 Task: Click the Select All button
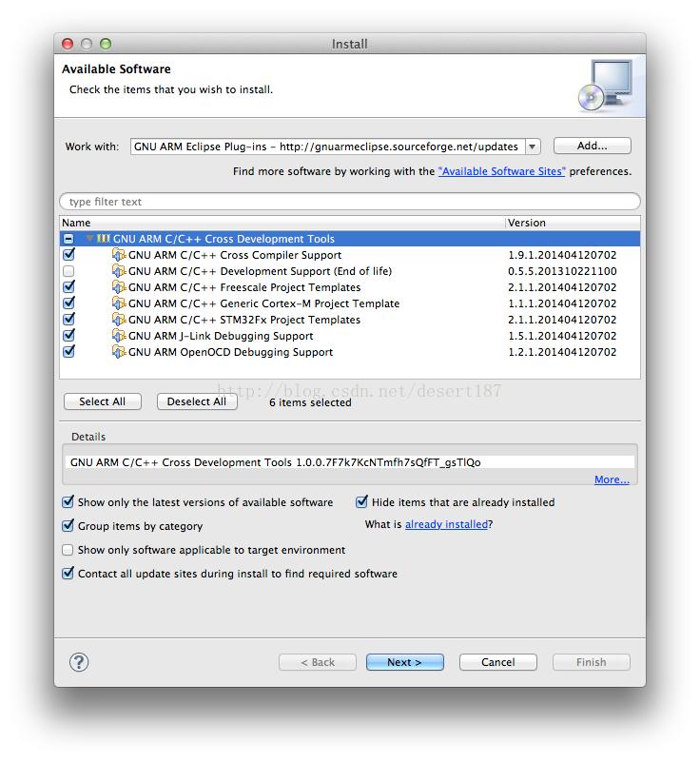103,401
